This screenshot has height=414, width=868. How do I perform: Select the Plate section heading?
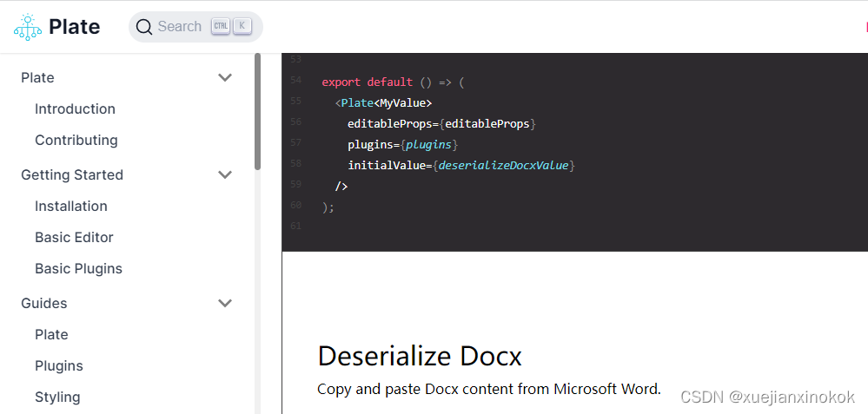(37, 78)
